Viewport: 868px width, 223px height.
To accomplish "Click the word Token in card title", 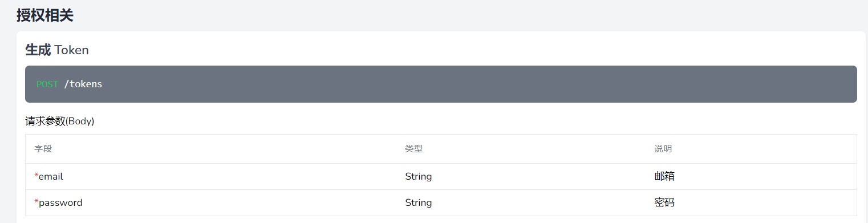I will 72,50.
